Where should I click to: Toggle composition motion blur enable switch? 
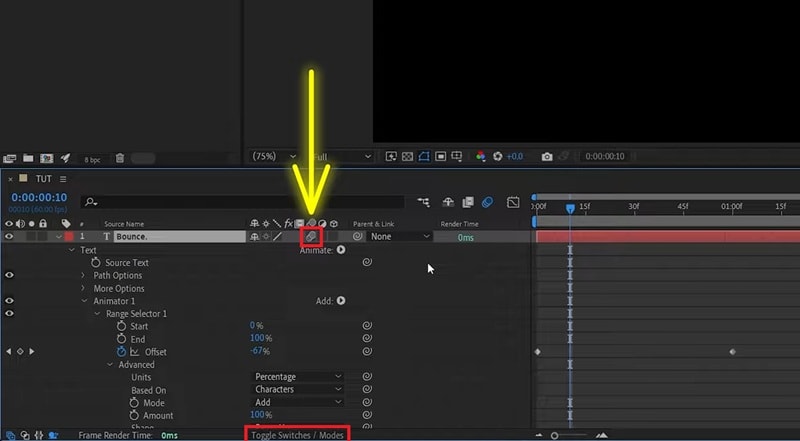(487, 202)
